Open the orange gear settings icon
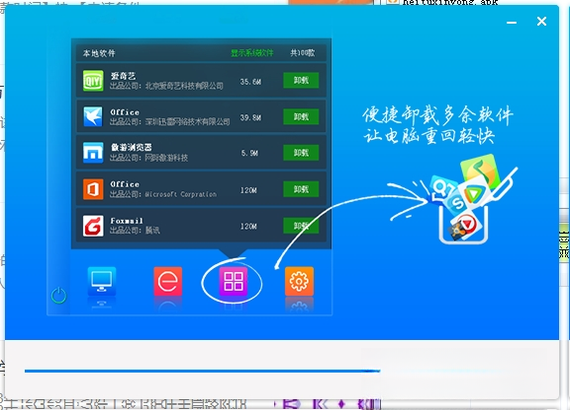 point(299,281)
